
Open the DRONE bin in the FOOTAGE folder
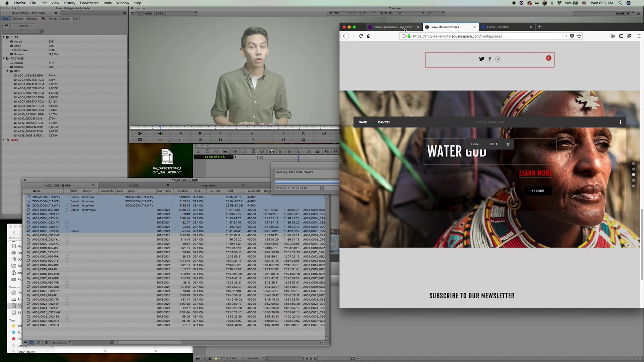click(x=19, y=67)
